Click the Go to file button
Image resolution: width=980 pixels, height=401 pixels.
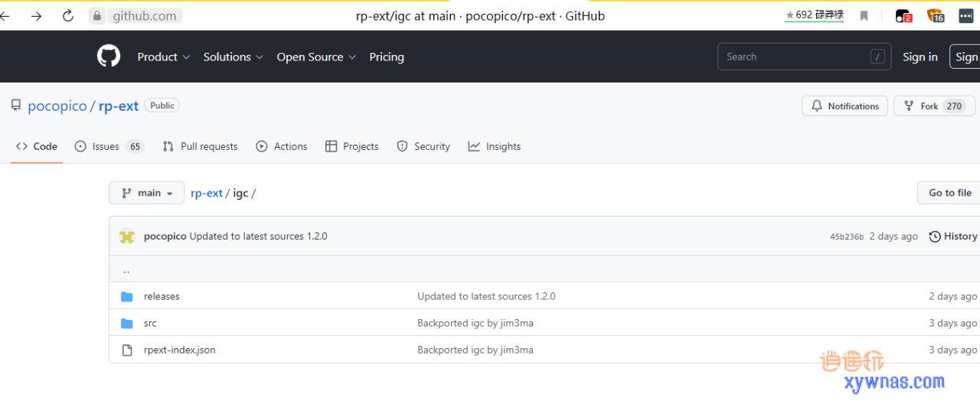click(949, 193)
